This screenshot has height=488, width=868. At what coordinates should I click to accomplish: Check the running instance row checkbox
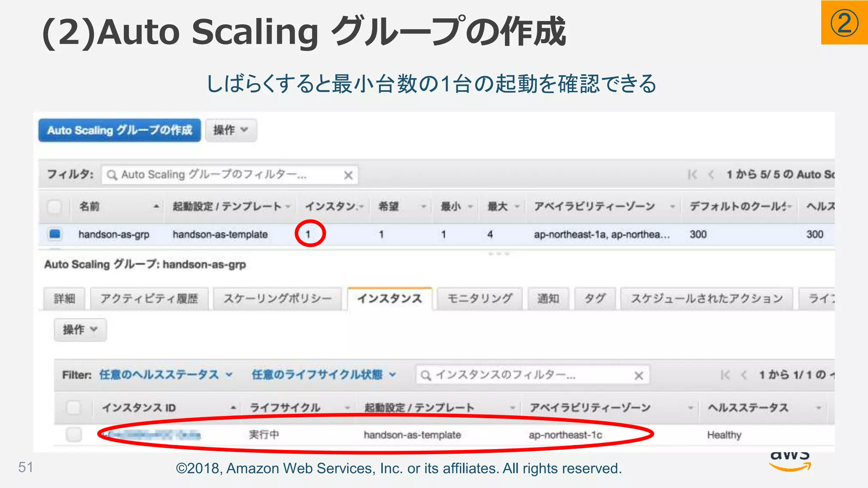[x=74, y=434]
